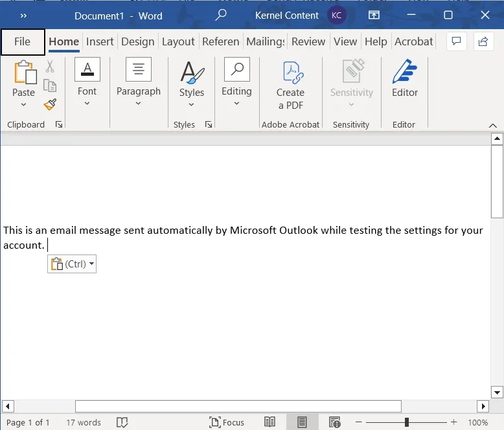
Task: Expand the Quick Access double-chevron
Action: [x=23, y=16]
